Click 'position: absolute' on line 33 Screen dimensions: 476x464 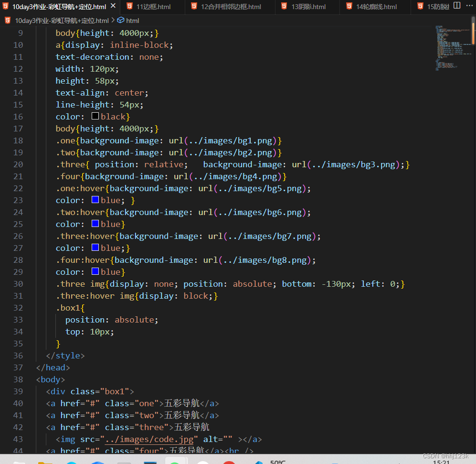click(x=110, y=320)
